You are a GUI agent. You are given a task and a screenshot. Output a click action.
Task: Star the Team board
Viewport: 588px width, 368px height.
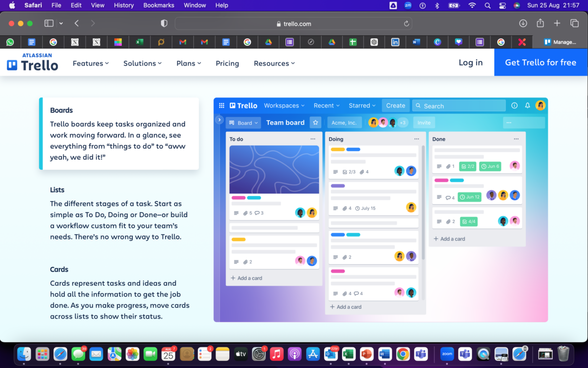pos(315,122)
